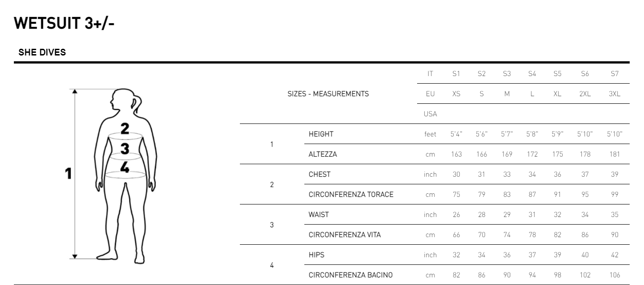This screenshot has width=644, height=285.
Task: Select the 3XL size in the EU row
Action: coord(614,94)
